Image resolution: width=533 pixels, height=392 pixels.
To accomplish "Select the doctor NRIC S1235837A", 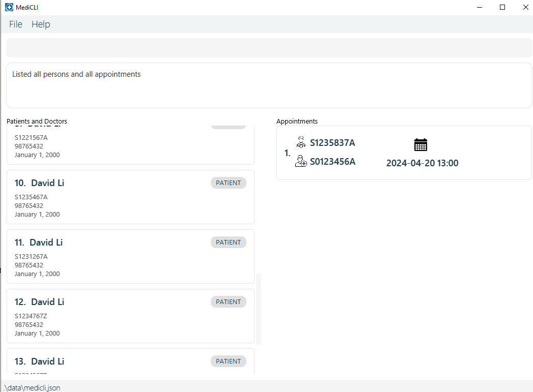I will point(332,143).
